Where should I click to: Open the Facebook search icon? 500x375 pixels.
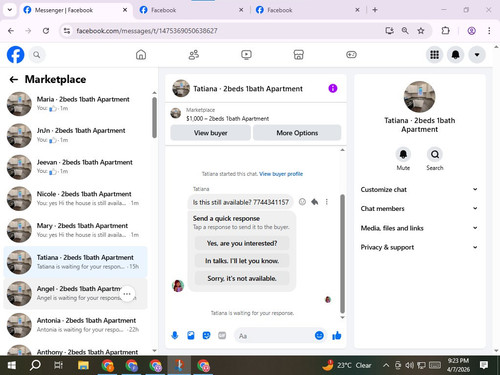pyautogui.click(x=37, y=55)
